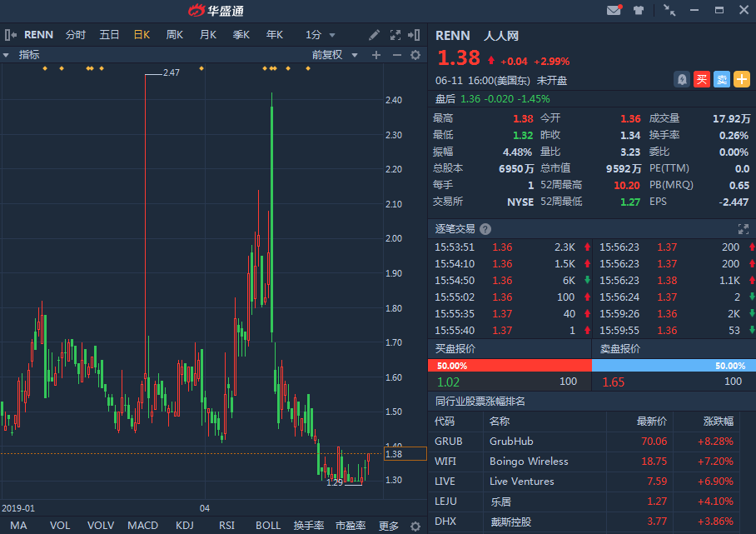Open the 1分 minute interval dropdown
Image resolution: width=756 pixels, height=534 pixels.
pos(321,35)
